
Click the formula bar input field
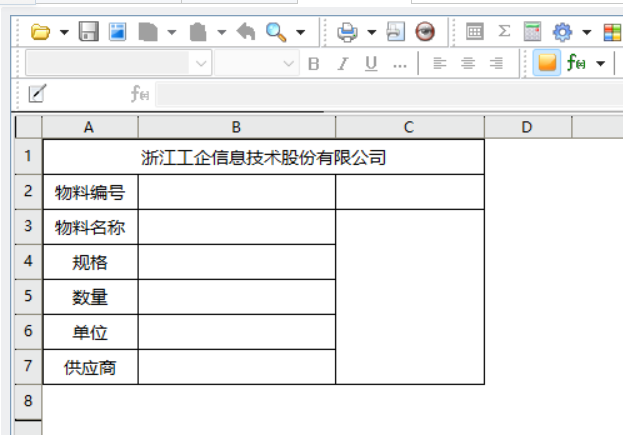389,95
